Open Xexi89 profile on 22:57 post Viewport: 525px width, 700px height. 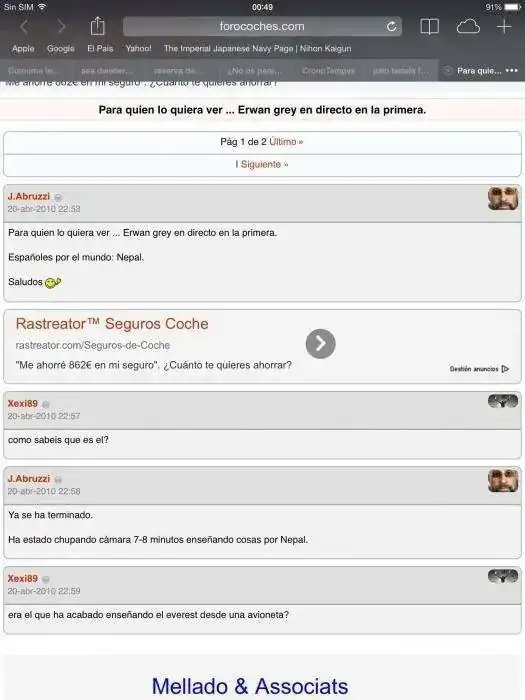[23, 404]
